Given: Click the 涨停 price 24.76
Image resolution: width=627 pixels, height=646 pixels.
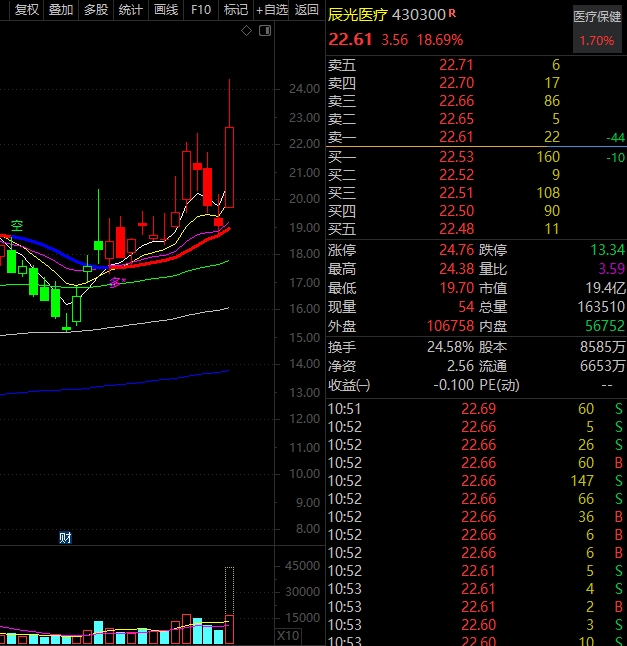Looking at the screenshot, I should coord(456,250).
